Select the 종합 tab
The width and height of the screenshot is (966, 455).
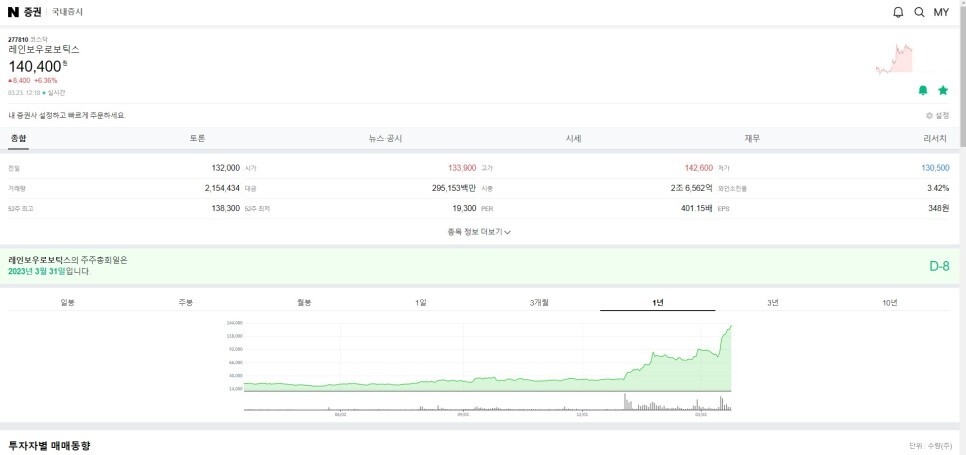[18, 139]
